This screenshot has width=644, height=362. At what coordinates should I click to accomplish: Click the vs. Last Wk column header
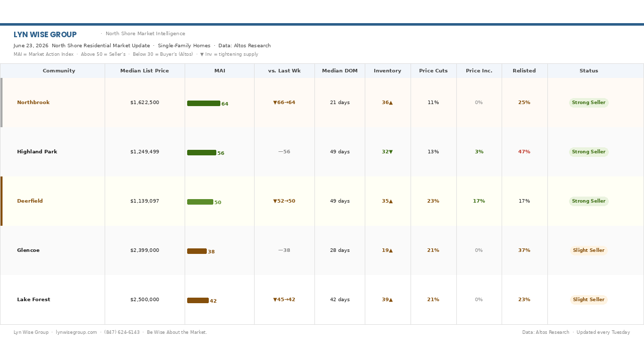click(x=284, y=71)
